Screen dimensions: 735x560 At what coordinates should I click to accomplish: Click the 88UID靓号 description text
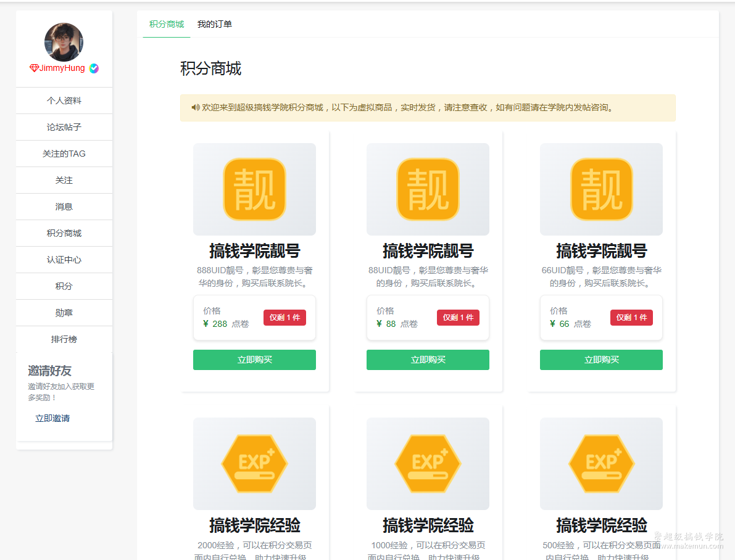[428, 277]
